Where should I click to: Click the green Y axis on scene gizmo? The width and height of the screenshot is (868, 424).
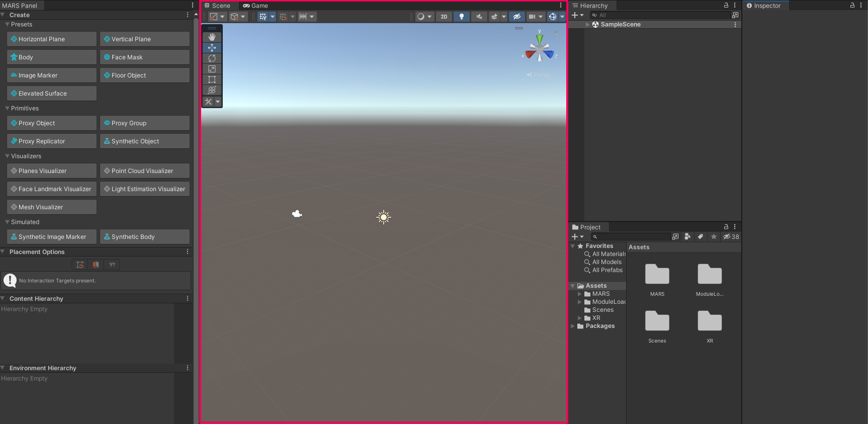(x=539, y=38)
